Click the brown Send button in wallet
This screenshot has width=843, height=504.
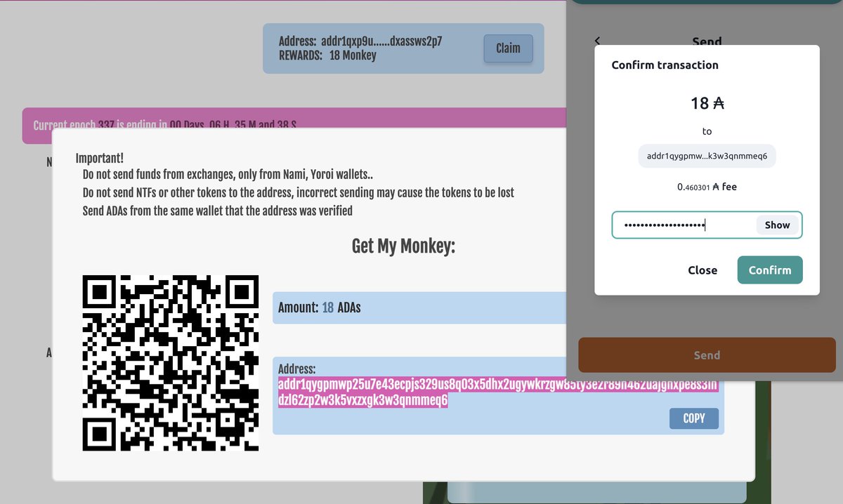click(x=707, y=355)
